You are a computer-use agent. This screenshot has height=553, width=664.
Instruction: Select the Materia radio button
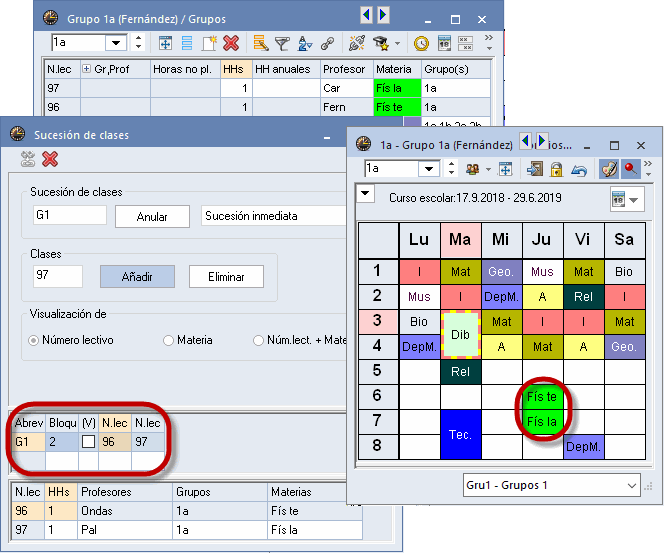168,340
